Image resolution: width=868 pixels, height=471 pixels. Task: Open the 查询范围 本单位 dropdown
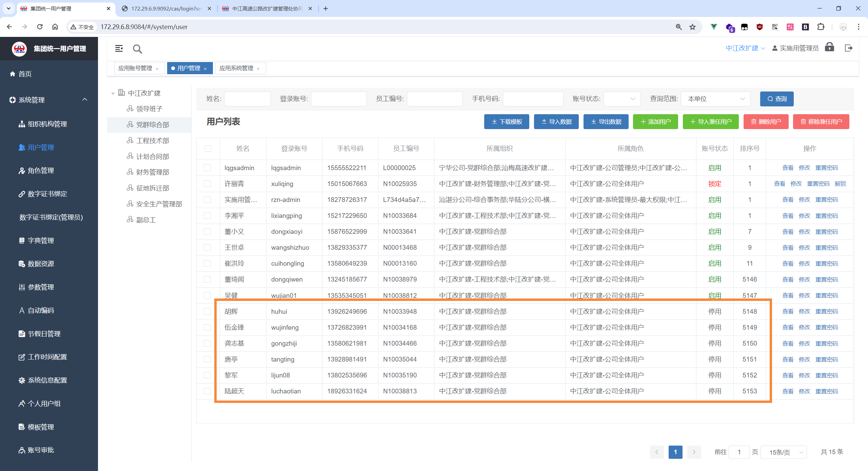[715, 99]
